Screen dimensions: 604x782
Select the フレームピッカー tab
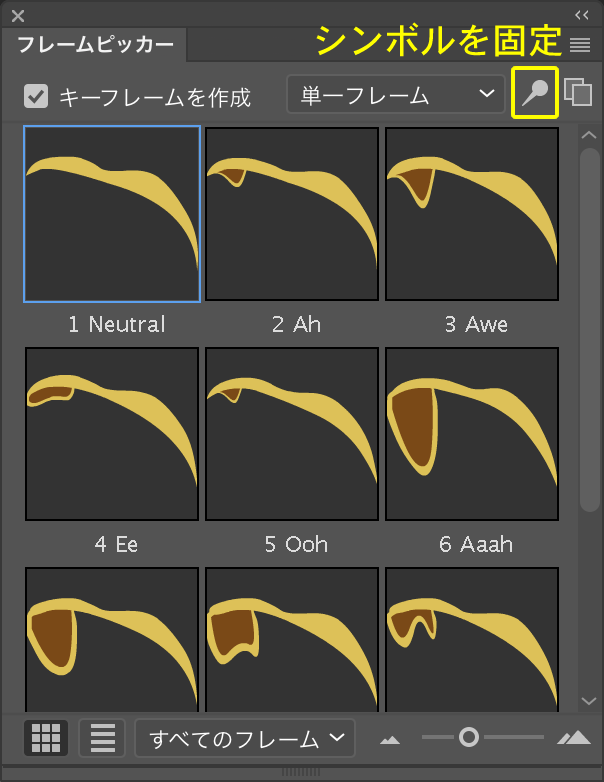(94, 45)
